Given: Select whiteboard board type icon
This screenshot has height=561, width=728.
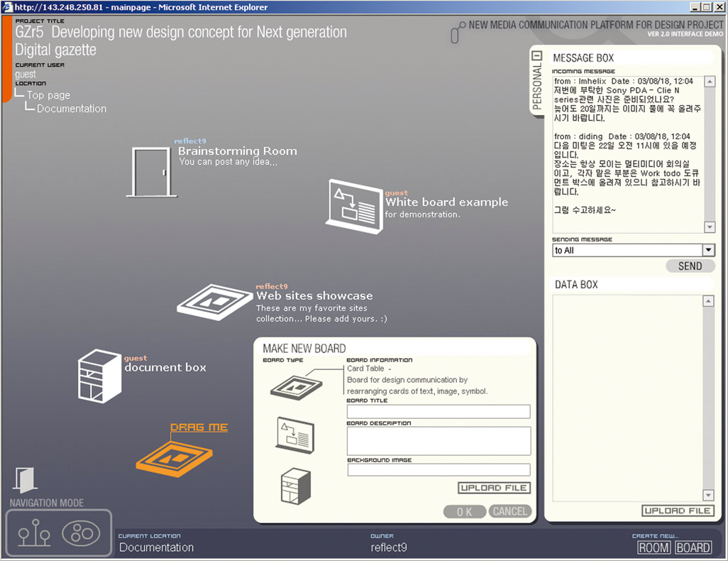Looking at the screenshot, I should [294, 434].
